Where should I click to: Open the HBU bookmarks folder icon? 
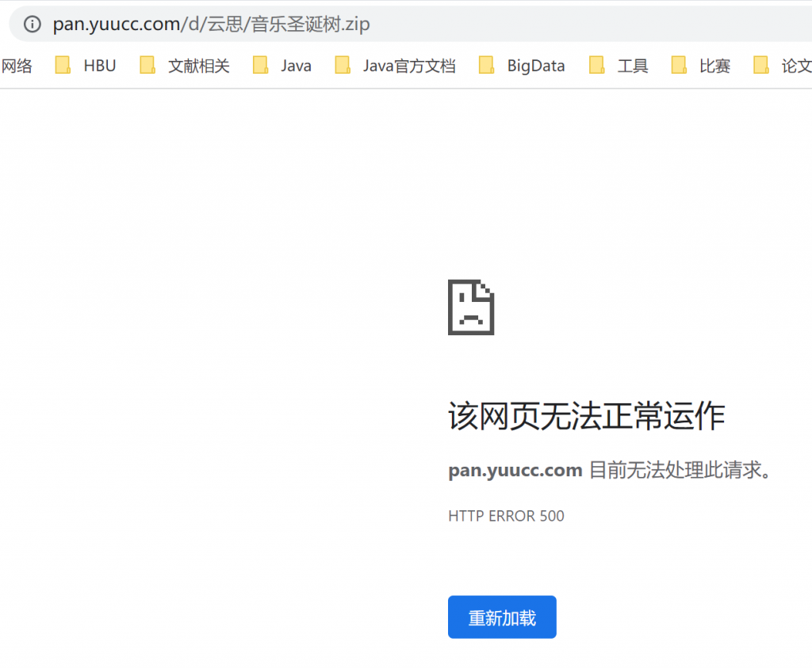coord(62,66)
